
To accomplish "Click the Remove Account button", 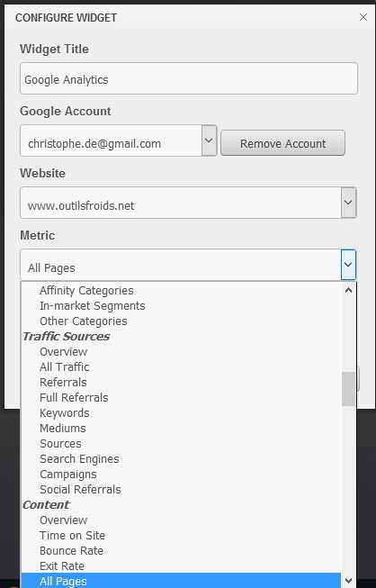I will point(282,143).
